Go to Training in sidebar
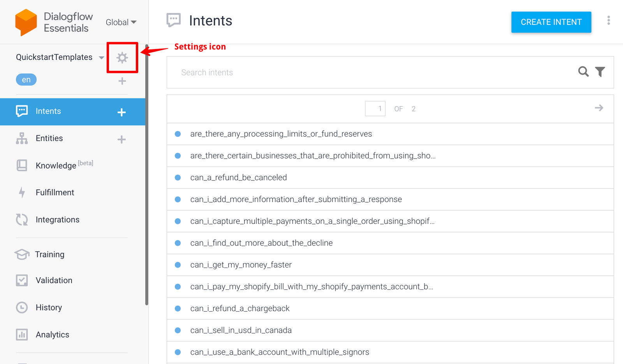Screen dimensions: 623x364 coord(49,254)
